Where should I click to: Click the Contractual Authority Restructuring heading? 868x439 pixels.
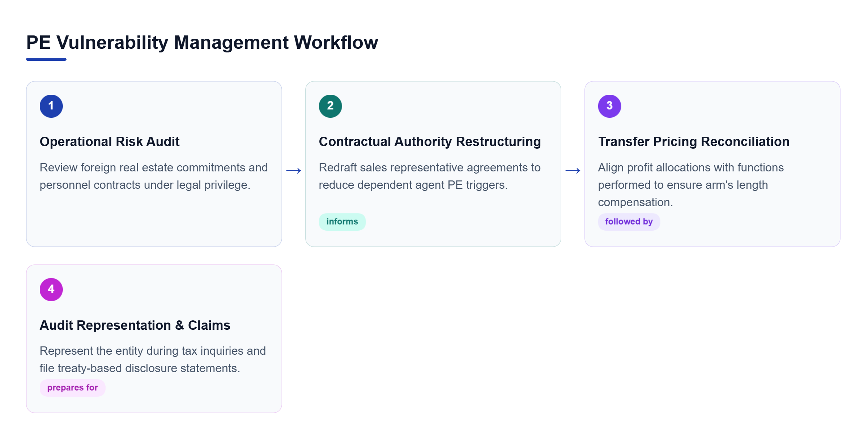coord(430,142)
